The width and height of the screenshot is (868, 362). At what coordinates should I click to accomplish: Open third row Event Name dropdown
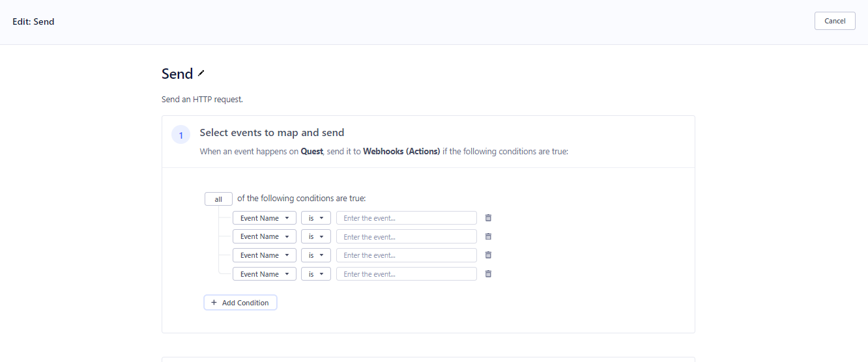[264, 255]
